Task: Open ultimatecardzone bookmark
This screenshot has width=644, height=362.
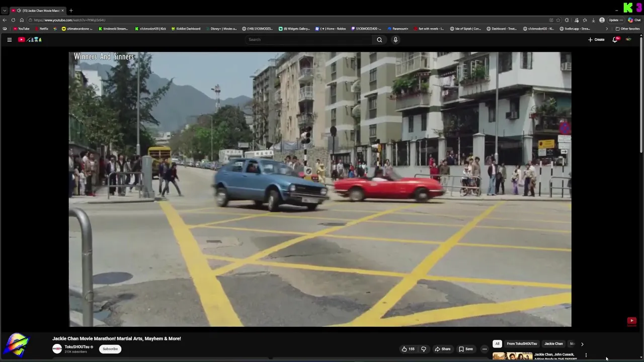Action: 77,29
